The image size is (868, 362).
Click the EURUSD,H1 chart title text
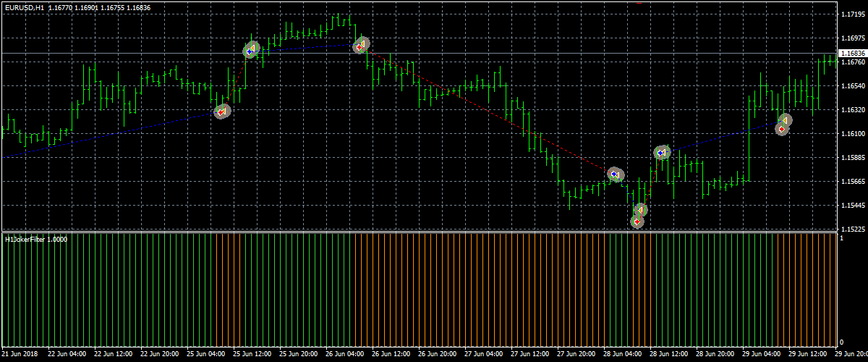(x=24, y=8)
